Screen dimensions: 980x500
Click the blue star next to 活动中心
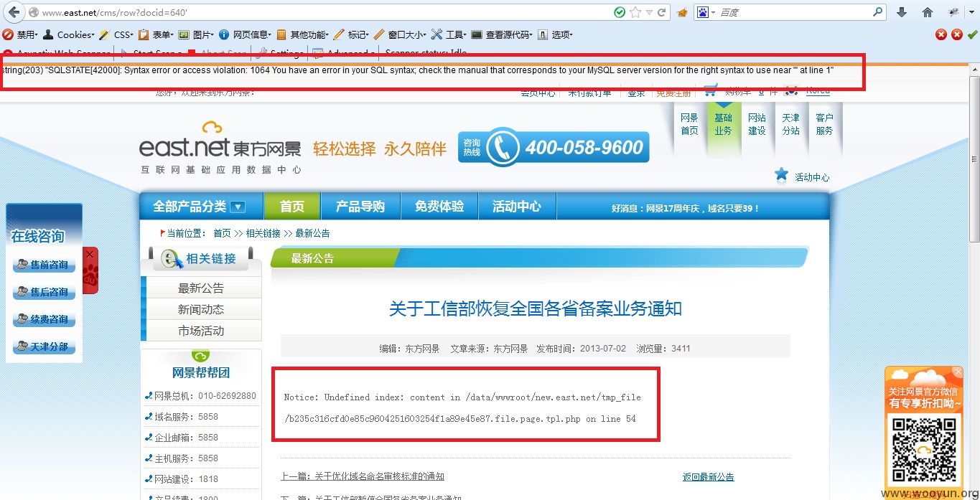[782, 175]
